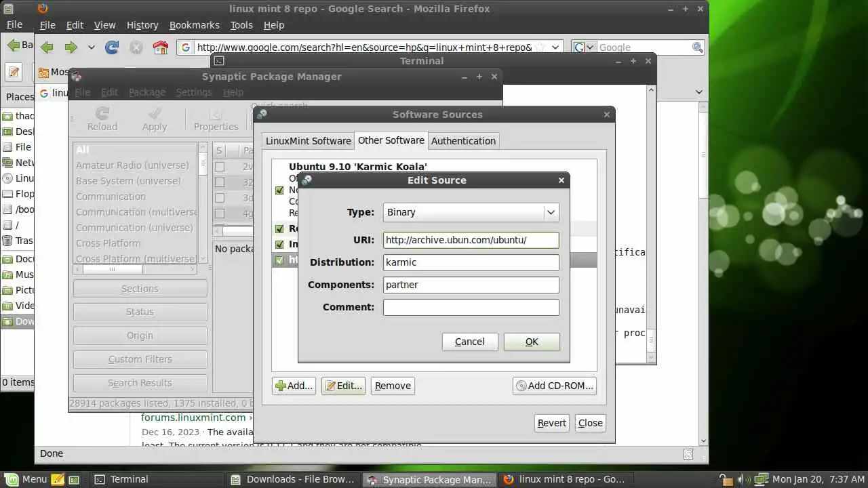Click vertical scrollbar of Synaptic category list
The width and height of the screenshot is (868, 488).
pyautogui.click(x=203, y=202)
